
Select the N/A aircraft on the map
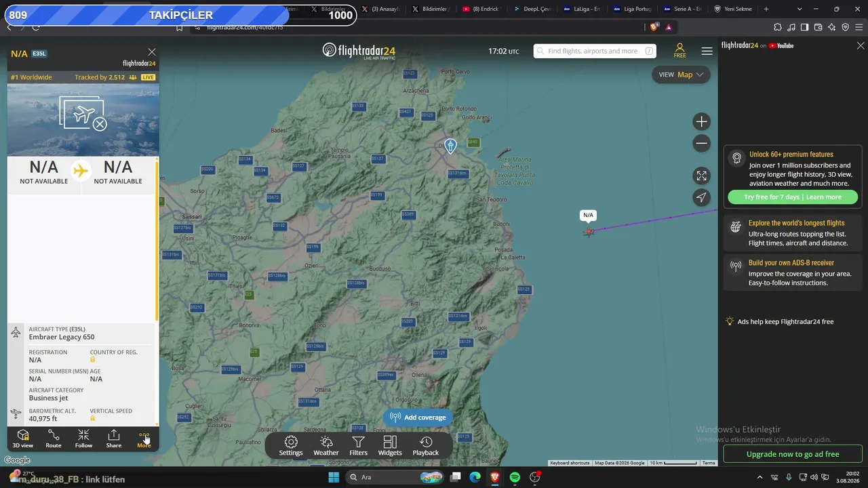(589, 232)
